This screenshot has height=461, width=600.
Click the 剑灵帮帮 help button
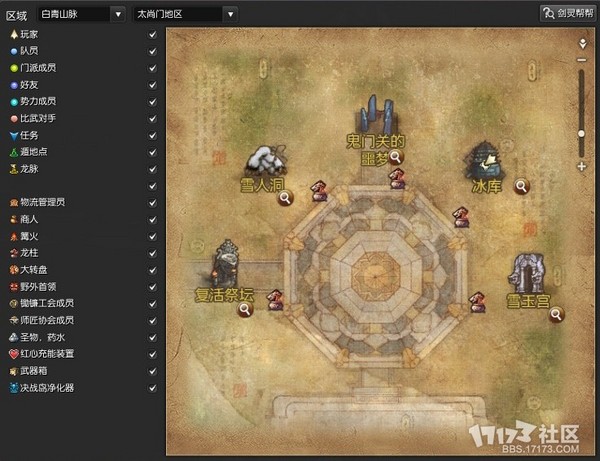(x=568, y=13)
